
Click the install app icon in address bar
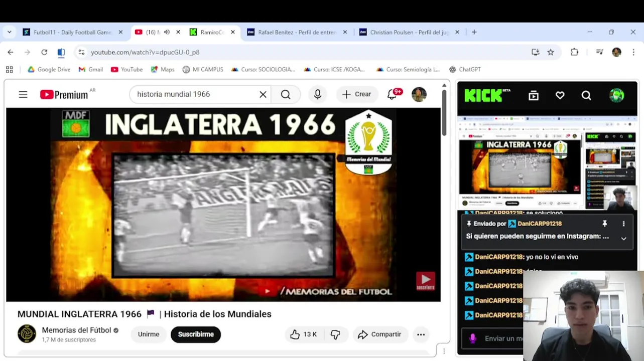click(535, 52)
